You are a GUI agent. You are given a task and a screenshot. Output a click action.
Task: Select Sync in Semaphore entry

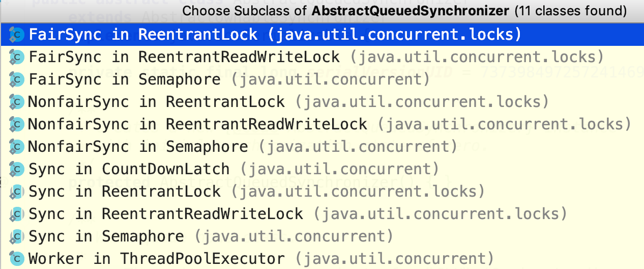coord(322,236)
